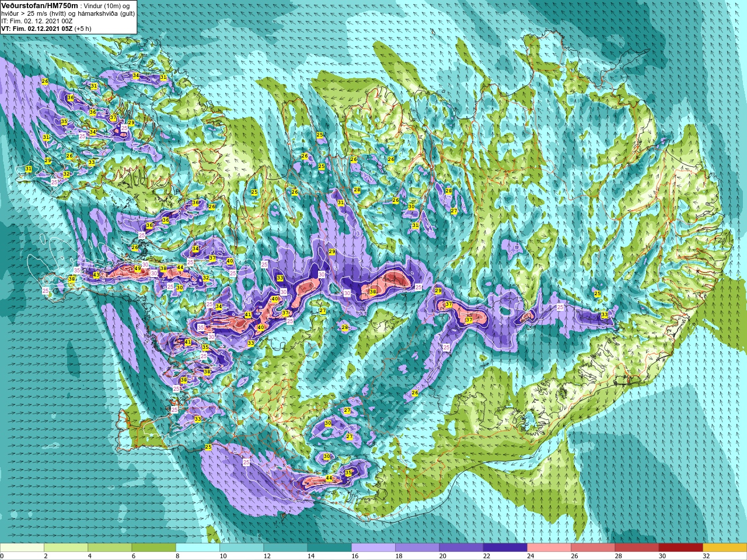This screenshot has height=560, width=747.
Task: Click the 'Vindur (10m) og' title text
Action: click(x=107, y=6)
